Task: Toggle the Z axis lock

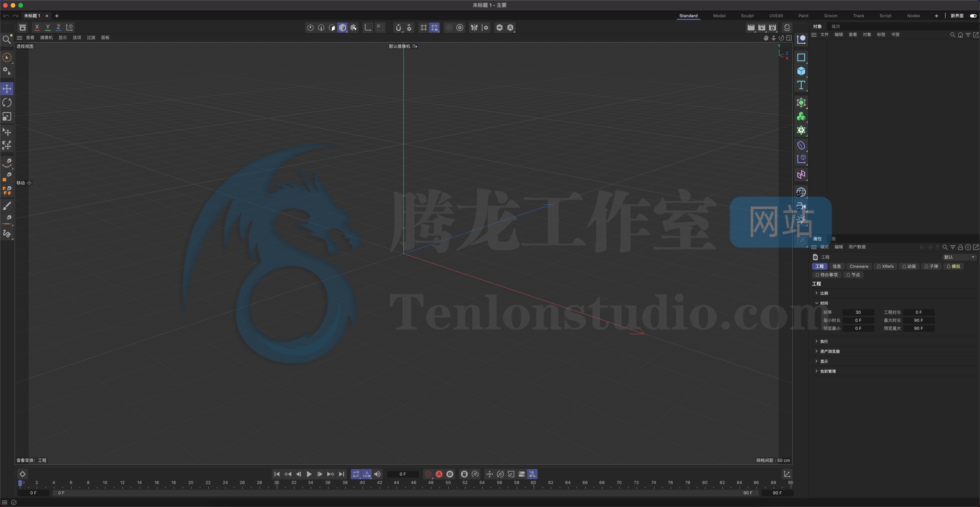Action: (x=58, y=28)
